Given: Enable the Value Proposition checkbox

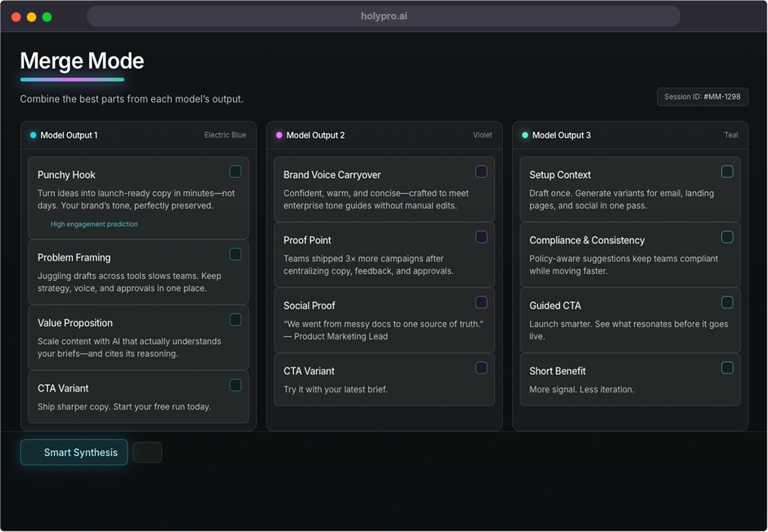Looking at the screenshot, I should coord(236,320).
